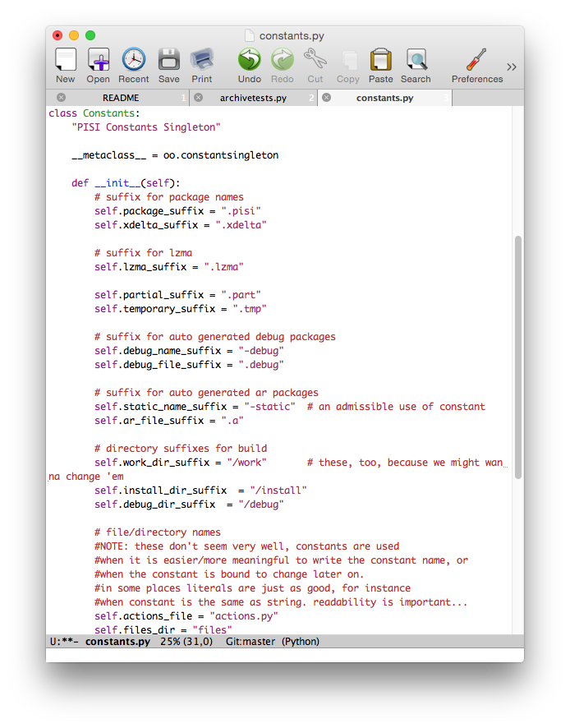Click the buffer name constants.py in mode line
Image resolution: width=570 pixels, height=728 pixels.
tap(117, 642)
